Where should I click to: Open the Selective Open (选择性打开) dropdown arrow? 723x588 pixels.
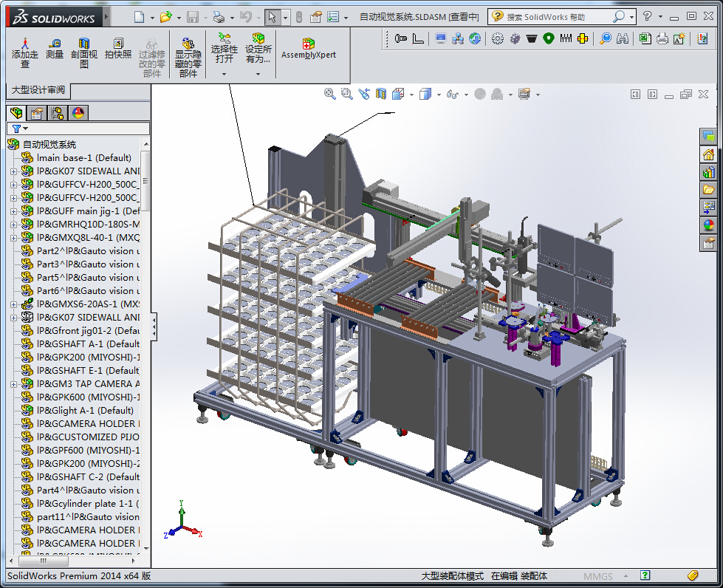(x=224, y=74)
